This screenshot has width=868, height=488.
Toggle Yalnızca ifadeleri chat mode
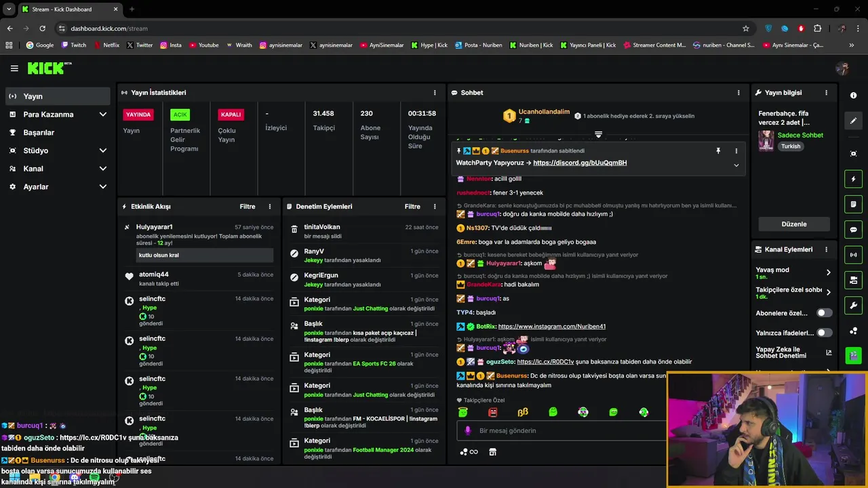824,333
